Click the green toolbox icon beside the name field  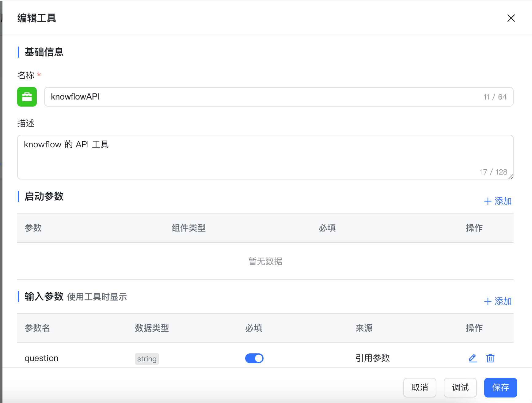[x=27, y=97]
